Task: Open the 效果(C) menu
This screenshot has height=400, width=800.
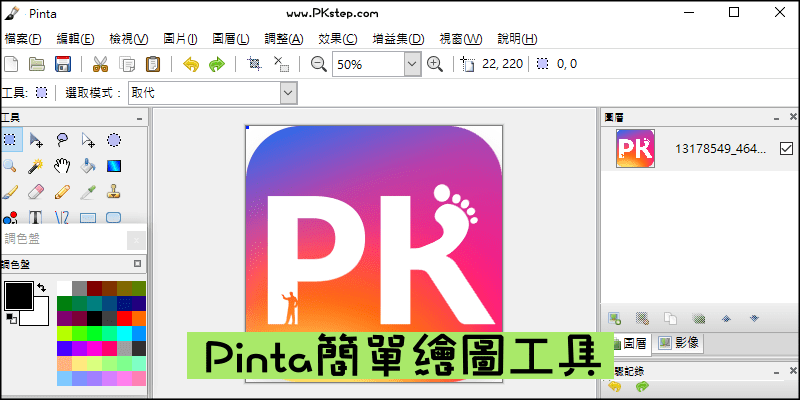Action: pos(338,39)
